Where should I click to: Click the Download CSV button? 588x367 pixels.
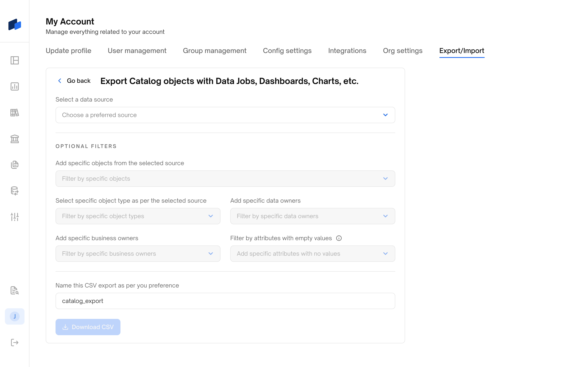[x=88, y=327]
